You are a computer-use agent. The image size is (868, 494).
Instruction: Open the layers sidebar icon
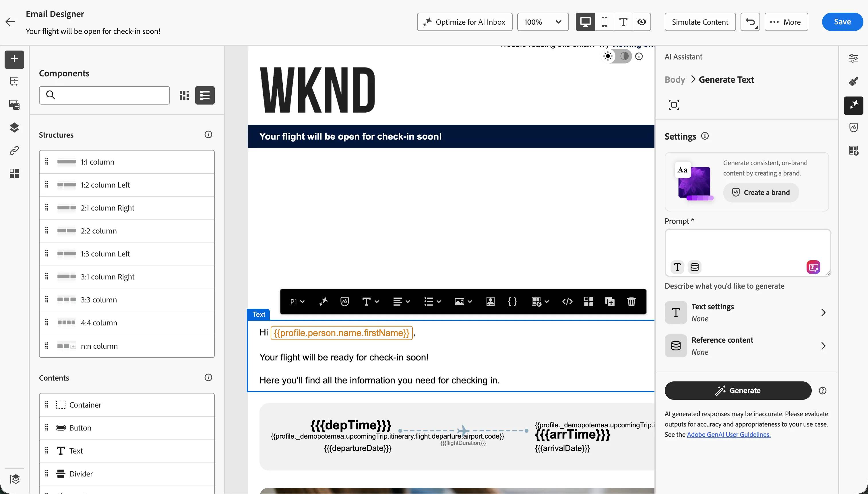pyautogui.click(x=14, y=127)
